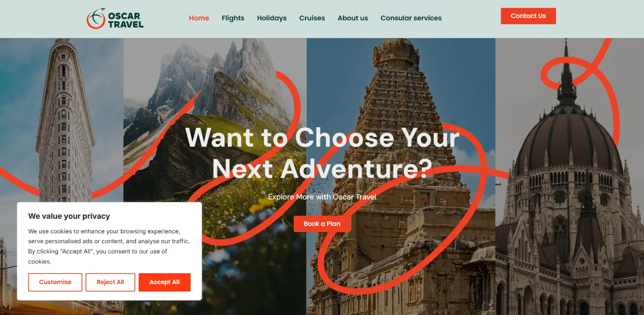The image size is (644, 315).
Task: Click the Contact Us button
Action: click(x=528, y=16)
